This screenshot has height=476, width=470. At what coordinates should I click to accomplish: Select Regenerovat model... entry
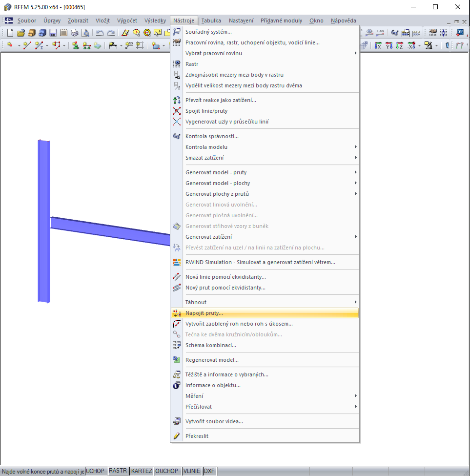(x=265, y=360)
